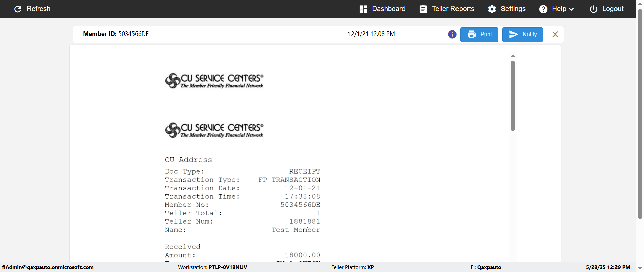This screenshot has width=644, height=272.
Task: Click the Teller Num value 1881881
Action: click(x=305, y=221)
